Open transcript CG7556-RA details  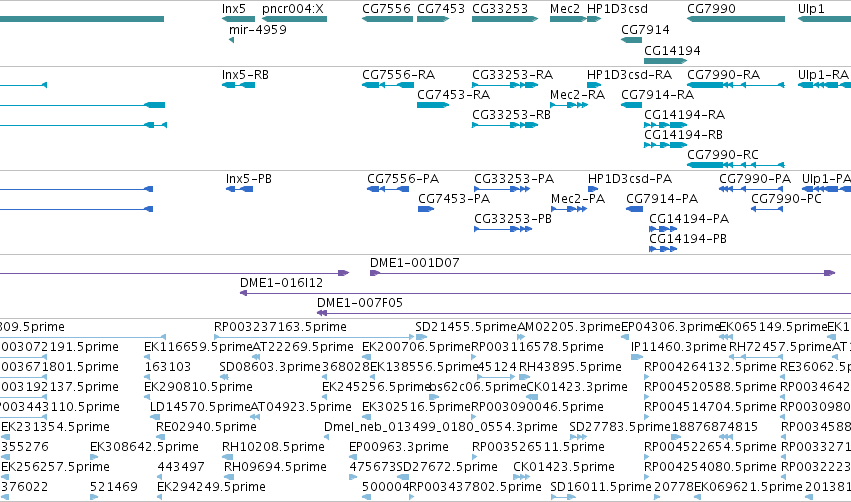click(x=388, y=85)
